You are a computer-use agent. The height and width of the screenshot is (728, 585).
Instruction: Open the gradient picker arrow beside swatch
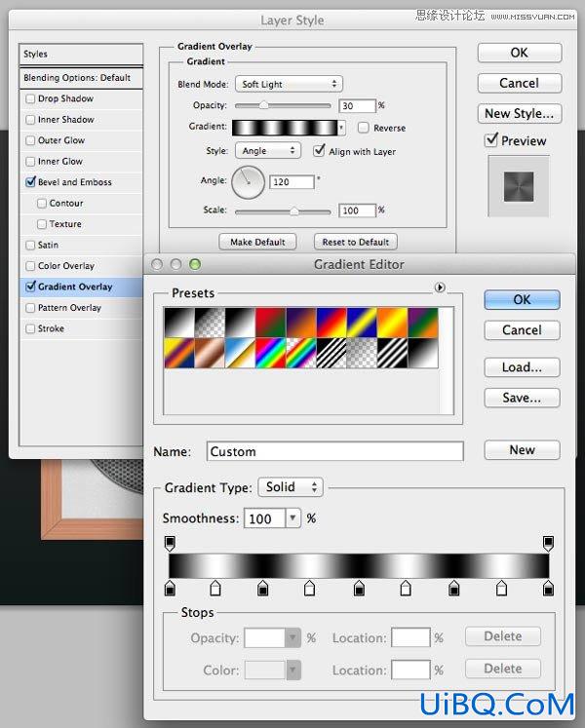point(342,128)
